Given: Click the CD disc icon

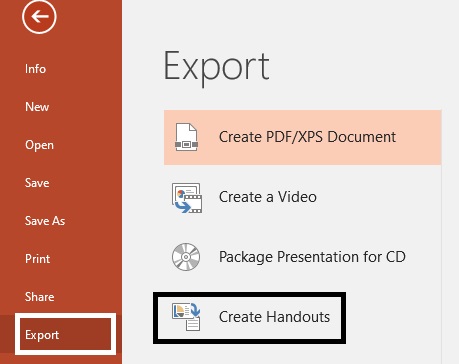Looking at the screenshot, I should pos(186,257).
